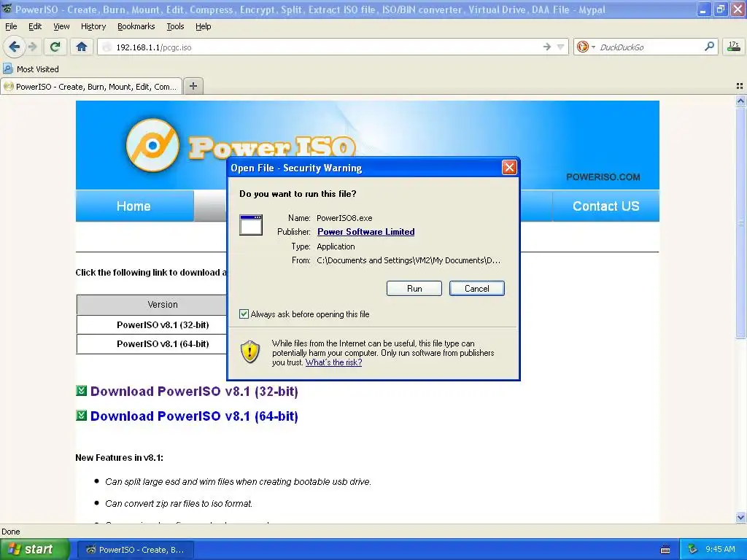747x560 pixels.
Task: Click the Mypal raccoon icon in title bar
Action: pyautogui.click(x=7, y=9)
